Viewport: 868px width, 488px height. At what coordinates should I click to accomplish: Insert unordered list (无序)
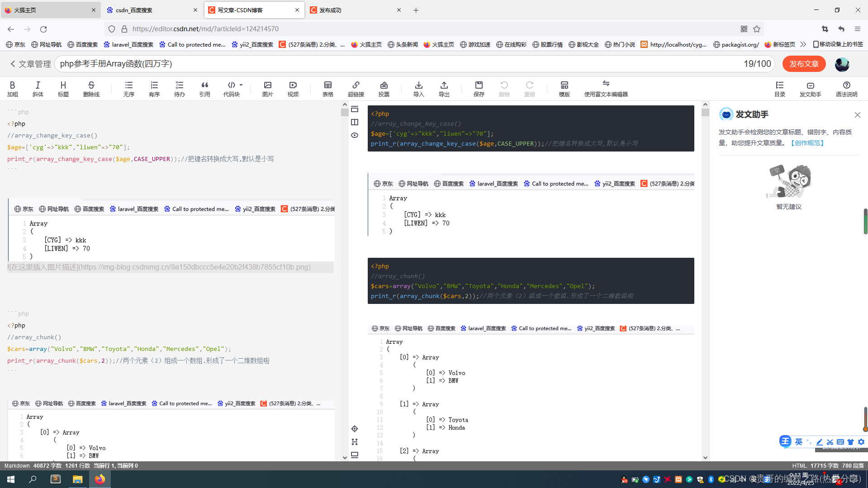[129, 89]
